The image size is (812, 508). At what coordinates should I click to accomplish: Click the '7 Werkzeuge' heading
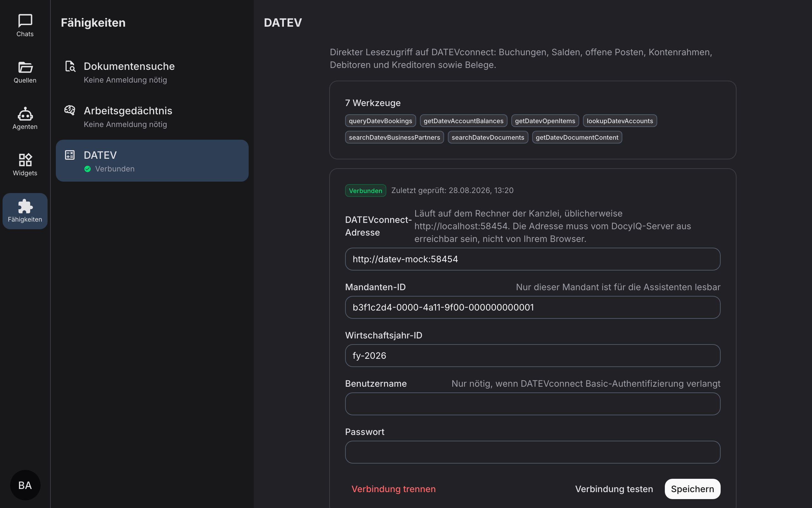point(373,103)
